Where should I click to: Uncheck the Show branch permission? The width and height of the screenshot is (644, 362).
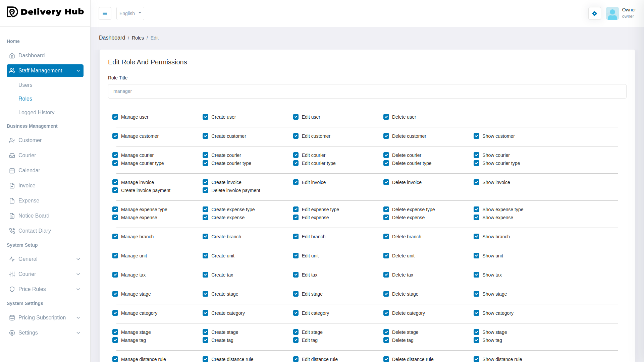477,236
